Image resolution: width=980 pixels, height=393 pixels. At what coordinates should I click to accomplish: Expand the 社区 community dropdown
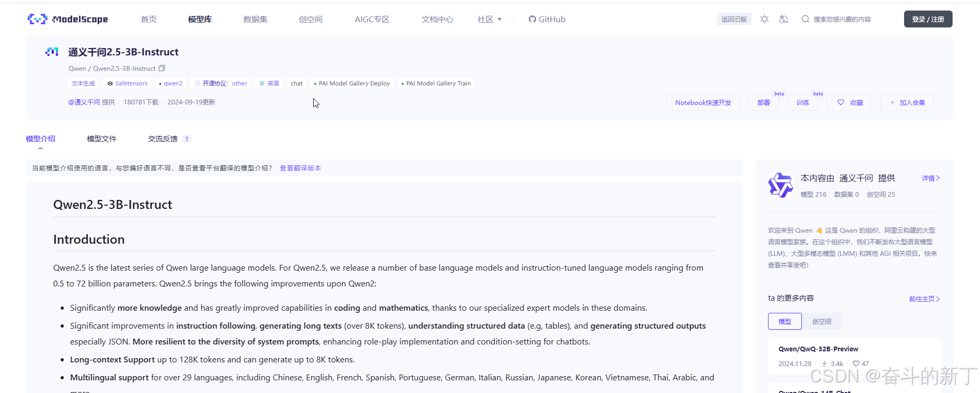489,20
